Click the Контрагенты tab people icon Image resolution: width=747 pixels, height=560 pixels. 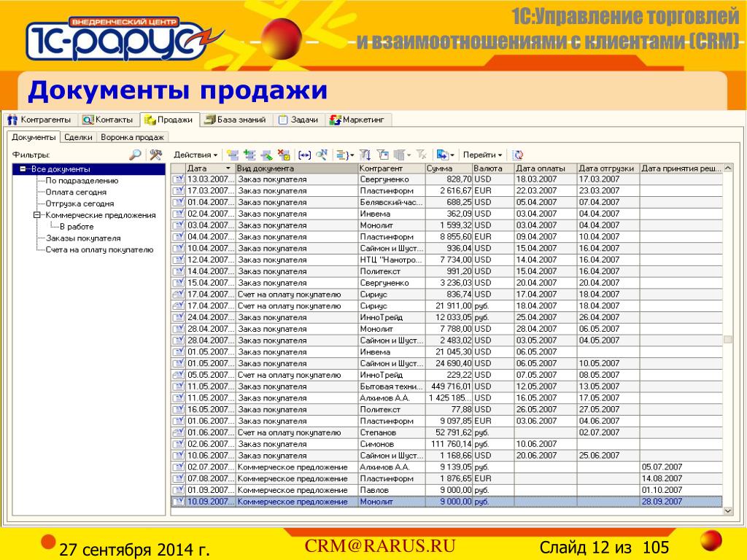(12, 120)
